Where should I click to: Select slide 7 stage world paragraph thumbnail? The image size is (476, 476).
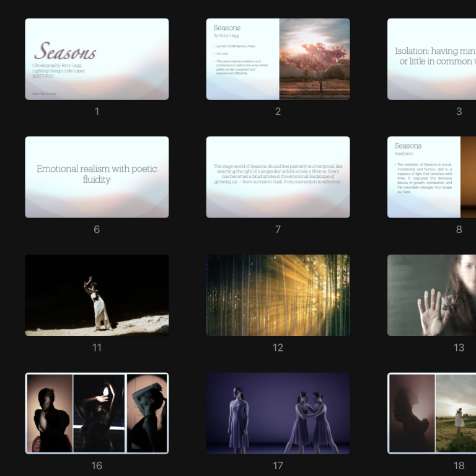(278, 177)
